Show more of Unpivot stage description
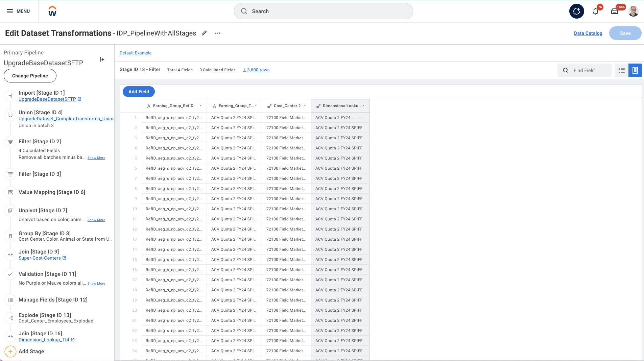Image resolution: width=644 pixels, height=361 pixels. pyautogui.click(x=96, y=220)
